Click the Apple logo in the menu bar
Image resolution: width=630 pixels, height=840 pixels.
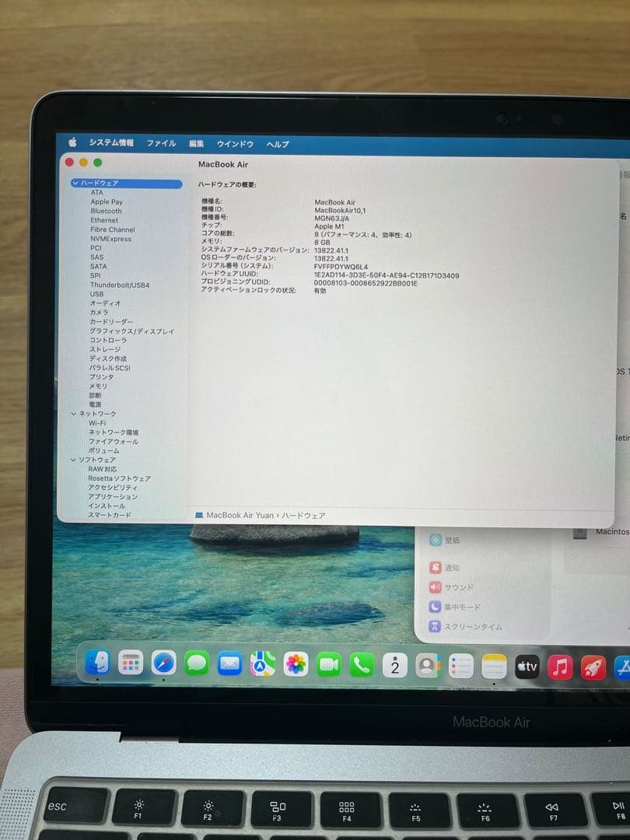[72, 143]
